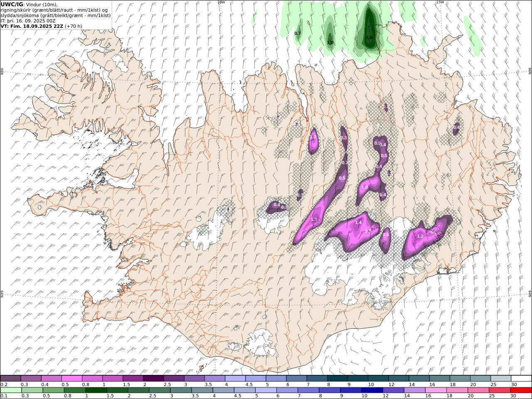Click the 0.4 value on the Hofsjökull ice cap
This screenshot has width=532, height=399.
click(x=277, y=204)
